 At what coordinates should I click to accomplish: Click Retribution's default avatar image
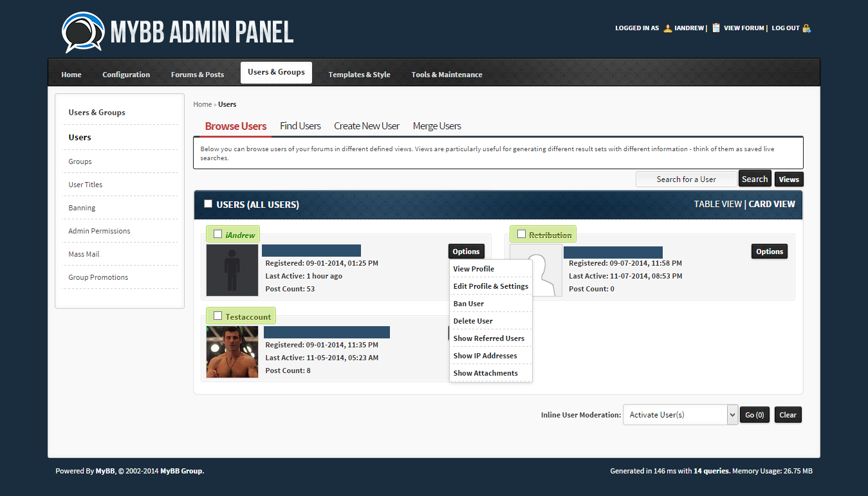point(535,270)
